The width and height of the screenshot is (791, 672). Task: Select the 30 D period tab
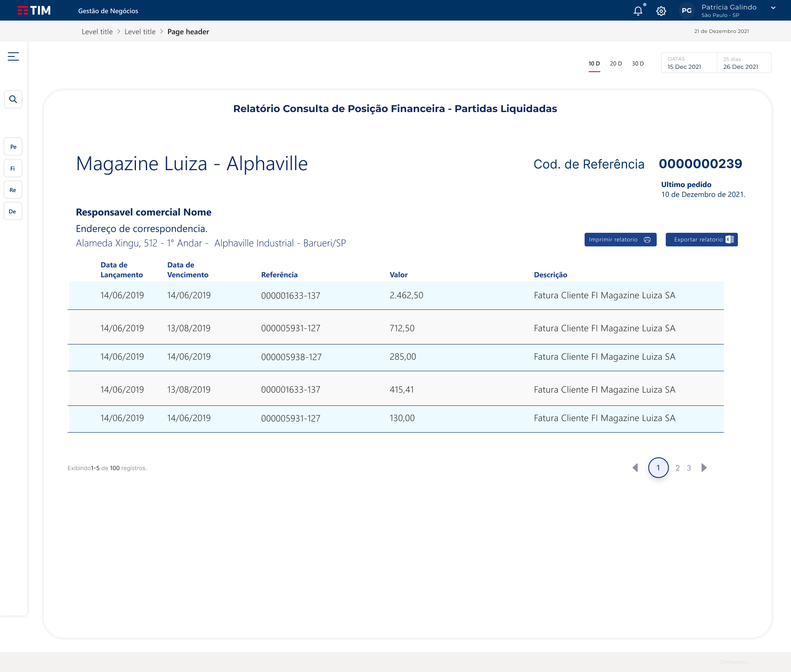[x=638, y=63]
